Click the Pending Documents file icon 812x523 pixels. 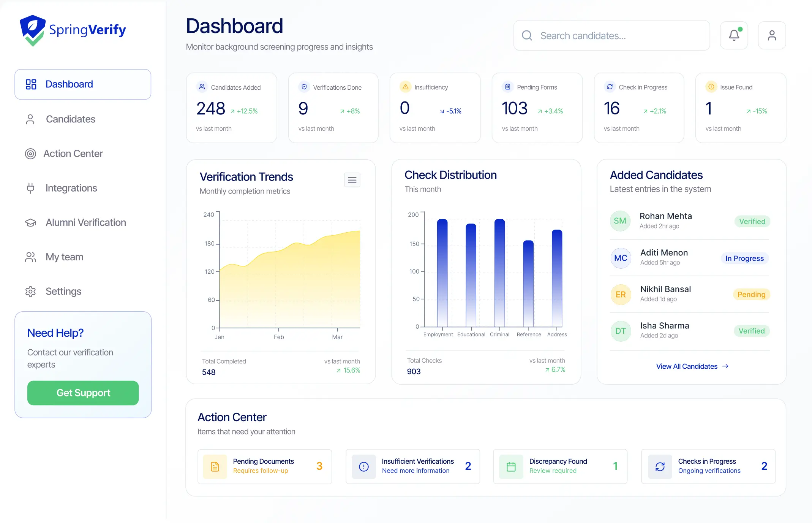(215, 467)
